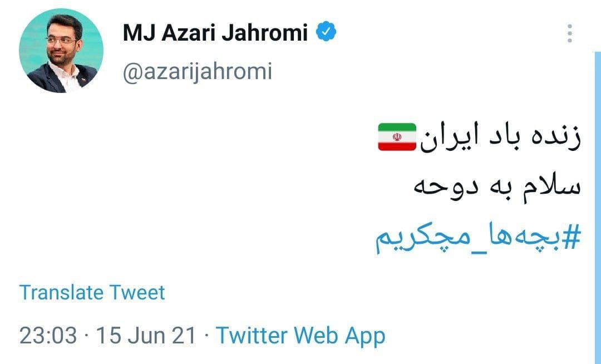The height and width of the screenshot is (364, 601).
Task: Click the tweet line سلام به دوحه
Action: coord(497,188)
